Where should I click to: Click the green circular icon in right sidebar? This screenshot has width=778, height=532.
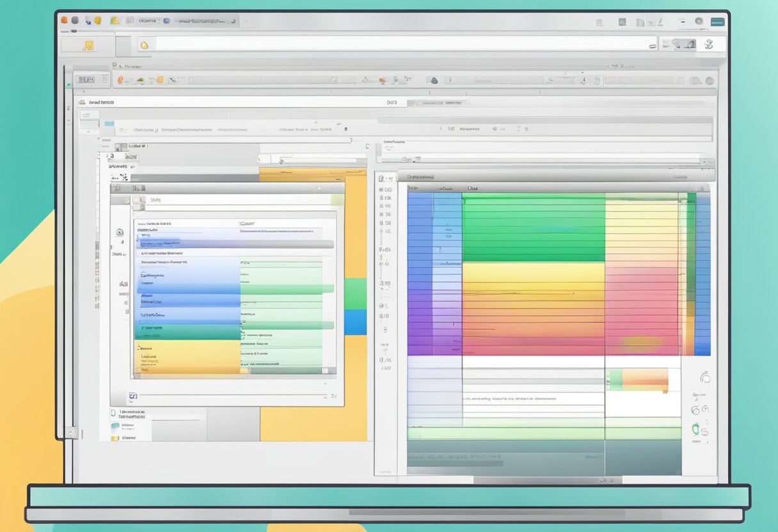point(695,430)
